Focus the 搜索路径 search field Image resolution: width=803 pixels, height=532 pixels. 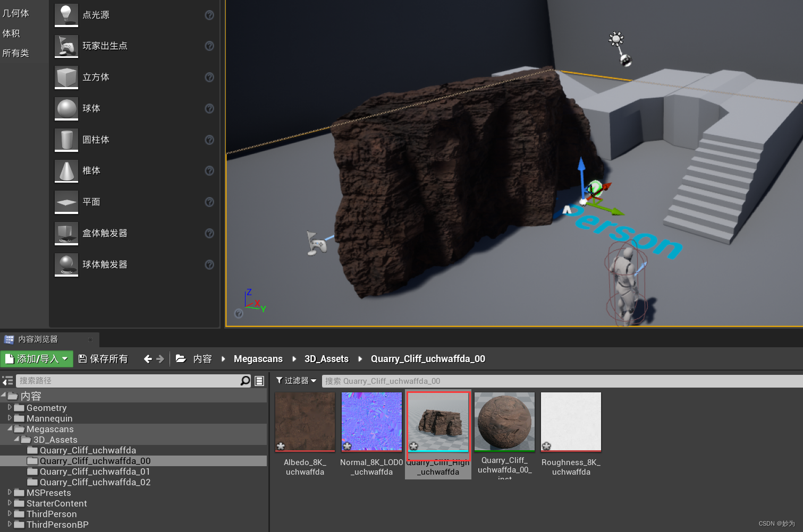[x=128, y=381]
